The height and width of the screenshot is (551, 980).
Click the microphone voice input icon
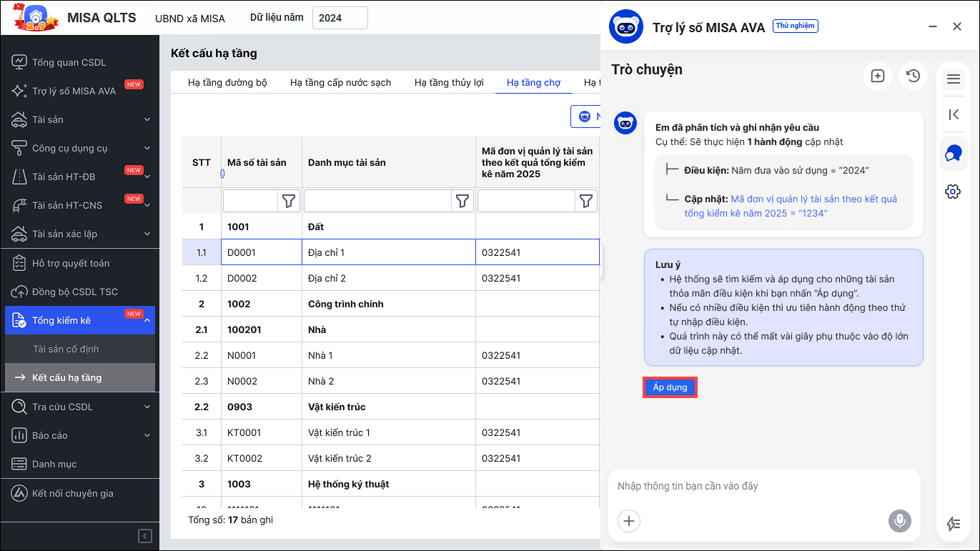pyautogui.click(x=900, y=521)
